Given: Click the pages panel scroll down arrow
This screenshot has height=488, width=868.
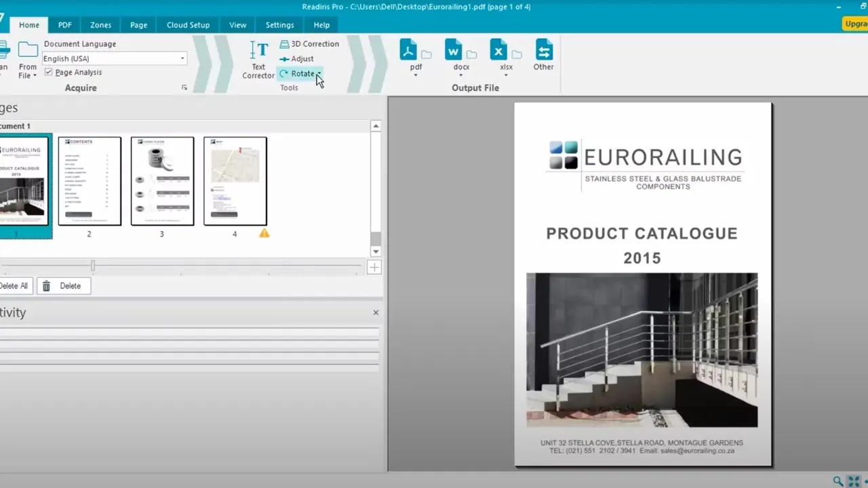Looking at the screenshot, I should click(x=376, y=251).
